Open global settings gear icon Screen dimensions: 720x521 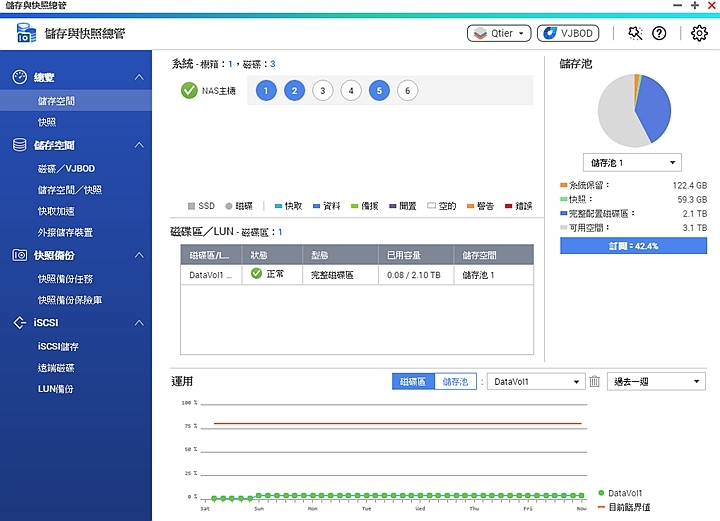tap(699, 33)
